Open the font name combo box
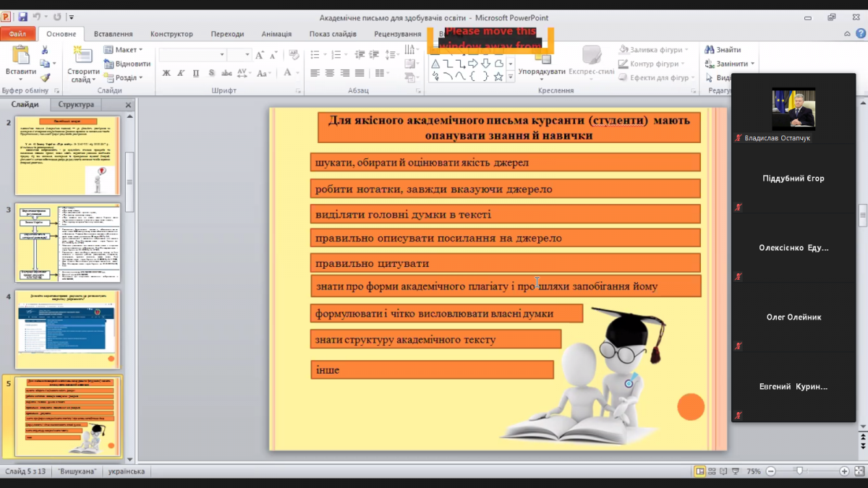 tap(192, 56)
